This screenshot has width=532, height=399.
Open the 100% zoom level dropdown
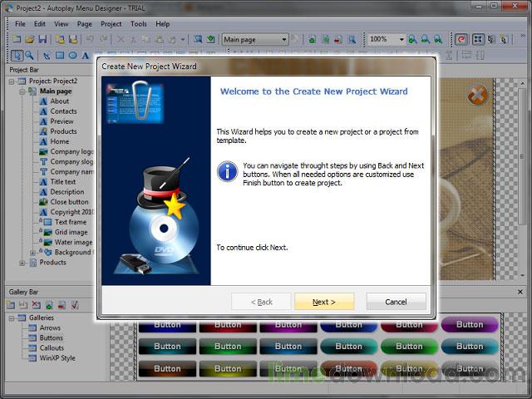tap(401, 39)
